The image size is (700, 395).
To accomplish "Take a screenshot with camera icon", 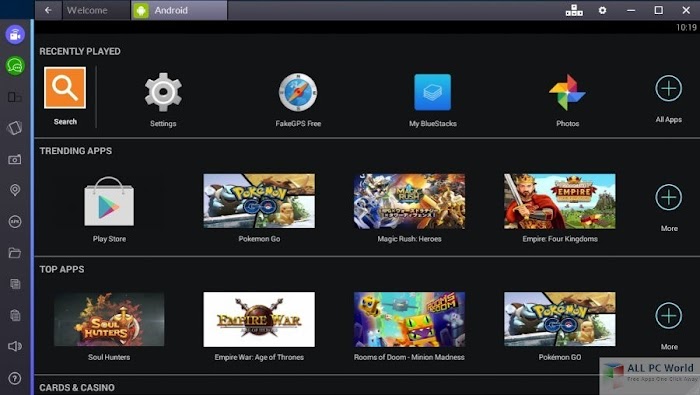I will click(15, 159).
